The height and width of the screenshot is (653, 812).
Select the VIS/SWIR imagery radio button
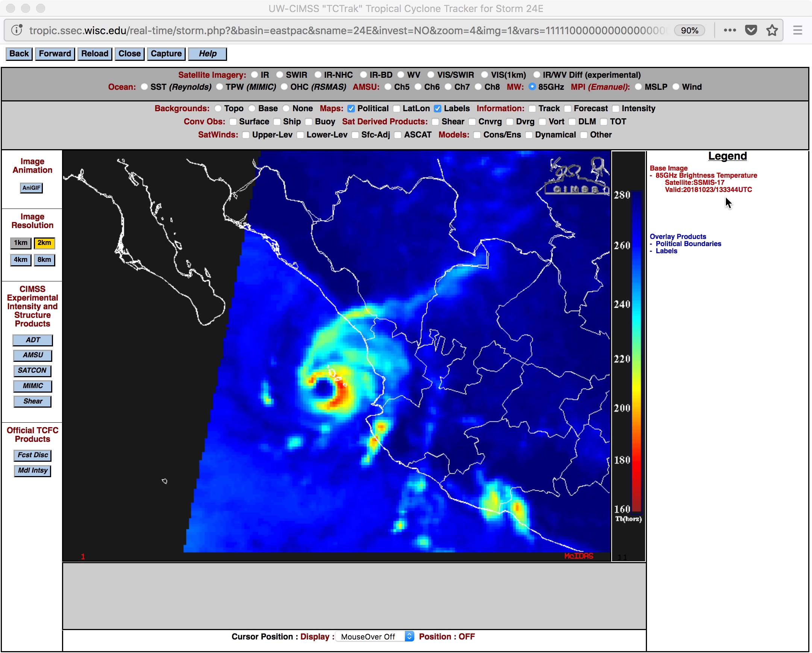[431, 75]
